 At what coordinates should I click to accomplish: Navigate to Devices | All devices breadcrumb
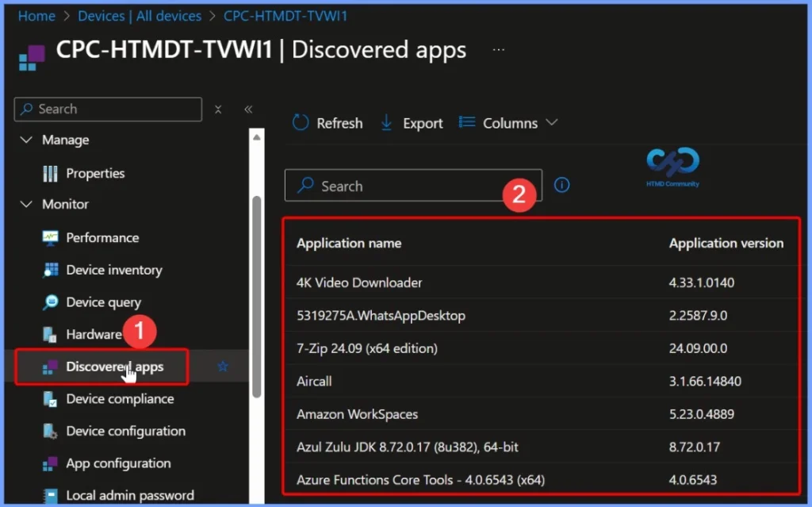tap(140, 15)
